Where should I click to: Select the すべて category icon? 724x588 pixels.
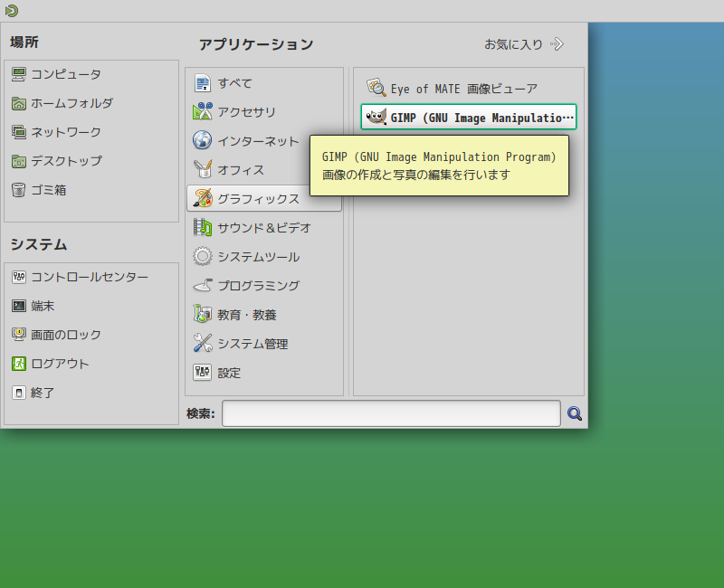pyautogui.click(x=202, y=83)
